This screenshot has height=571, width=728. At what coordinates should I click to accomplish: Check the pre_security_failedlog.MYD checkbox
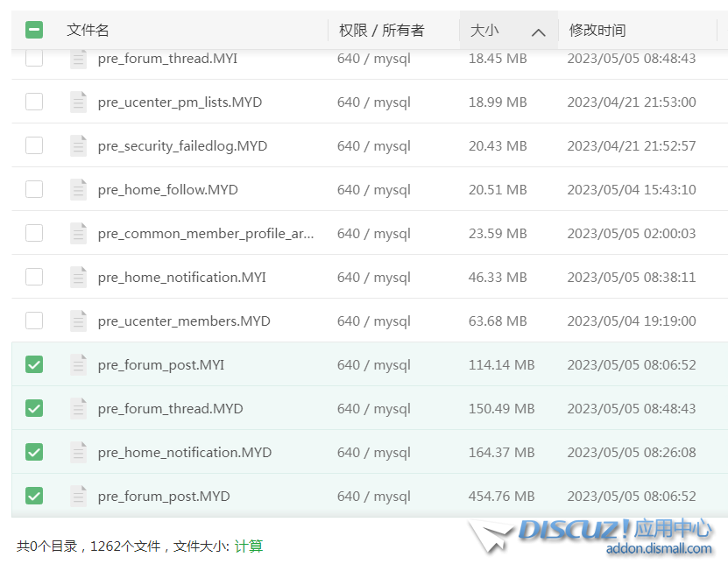tap(34, 145)
